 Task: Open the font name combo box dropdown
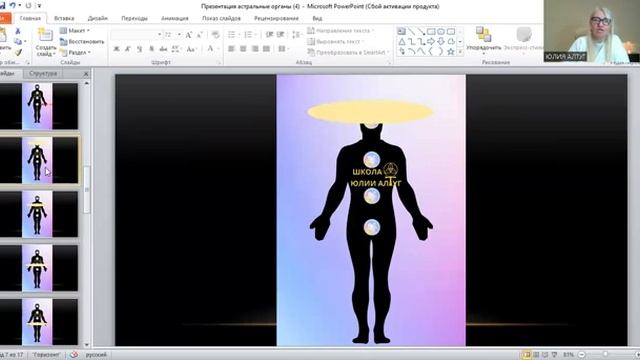tap(159, 35)
